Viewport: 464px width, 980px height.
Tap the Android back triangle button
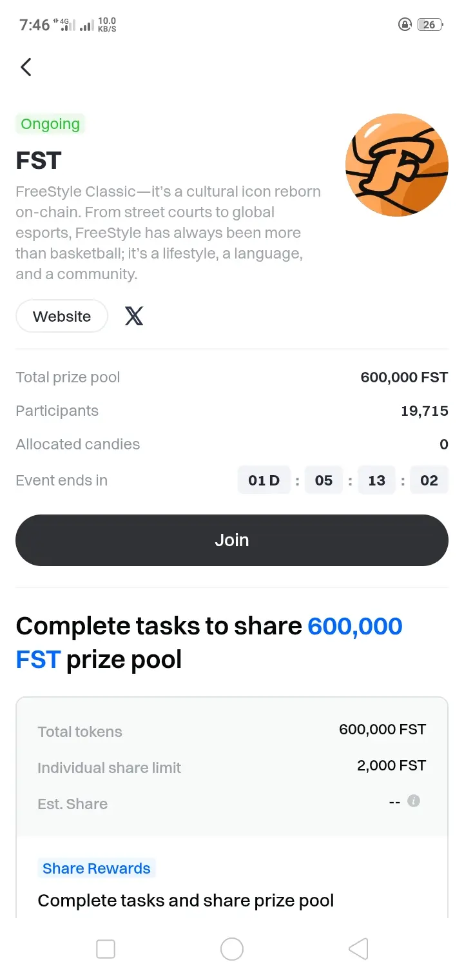pyautogui.click(x=358, y=949)
